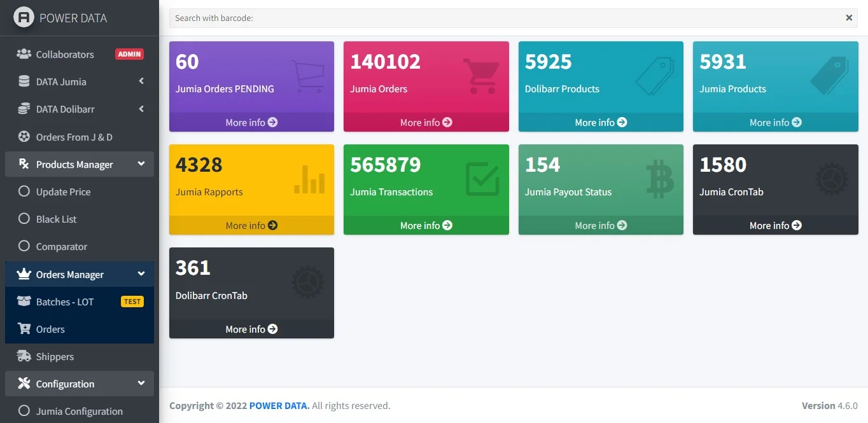Click the ADMIN badge next to Collaborators
This screenshot has height=423, width=868.
coord(129,54)
